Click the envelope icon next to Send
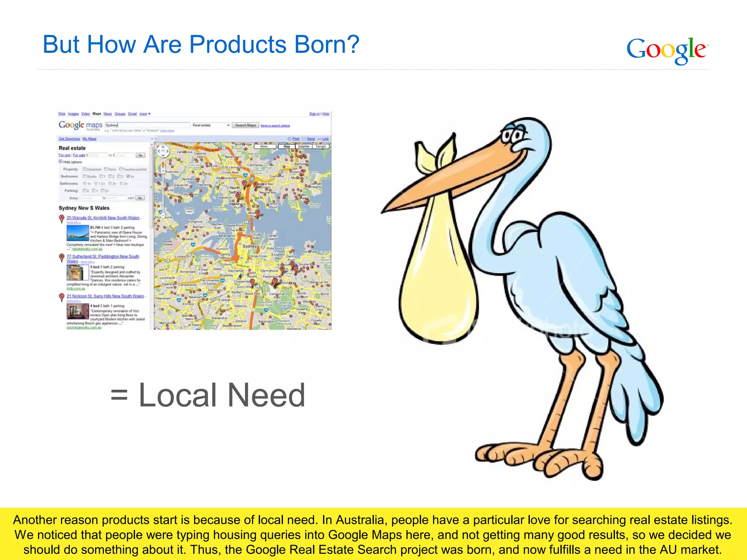The height and width of the screenshot is (560, 747). point(304,139)
